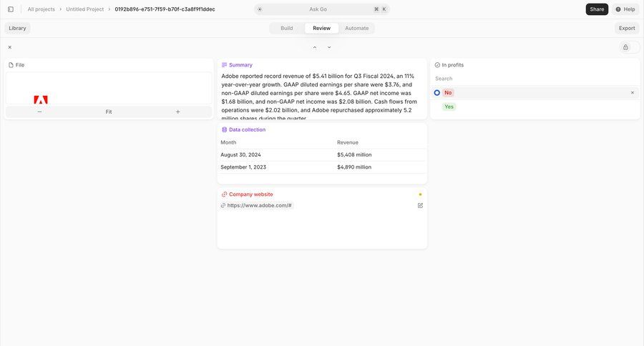Toggle the sidebar panel icon

pyautogui.click(x=11, y=9)
